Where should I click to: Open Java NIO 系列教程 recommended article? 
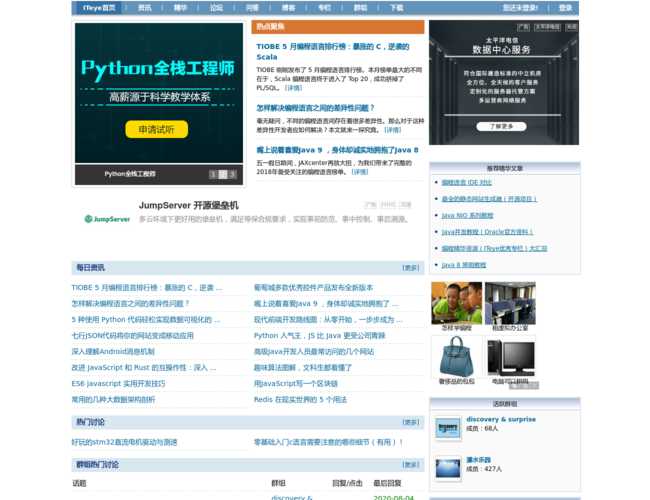click(467, 216)
